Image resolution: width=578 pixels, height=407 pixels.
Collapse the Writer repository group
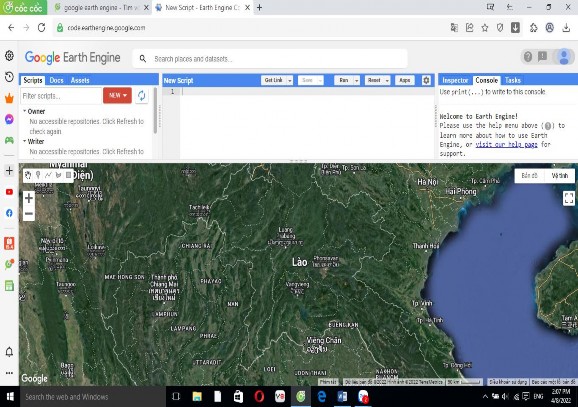point(25,141)
